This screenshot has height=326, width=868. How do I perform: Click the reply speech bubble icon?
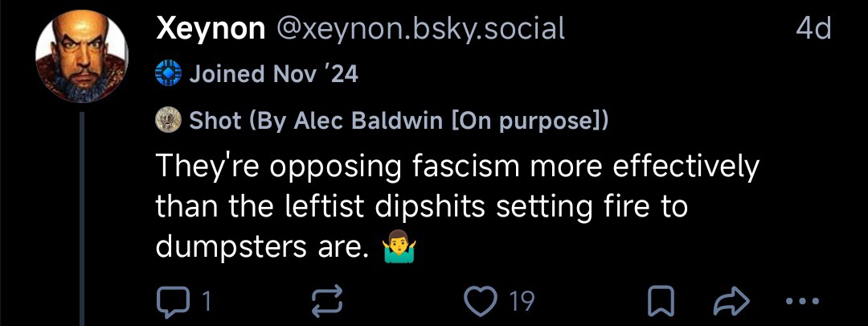[x=171, y=301]
